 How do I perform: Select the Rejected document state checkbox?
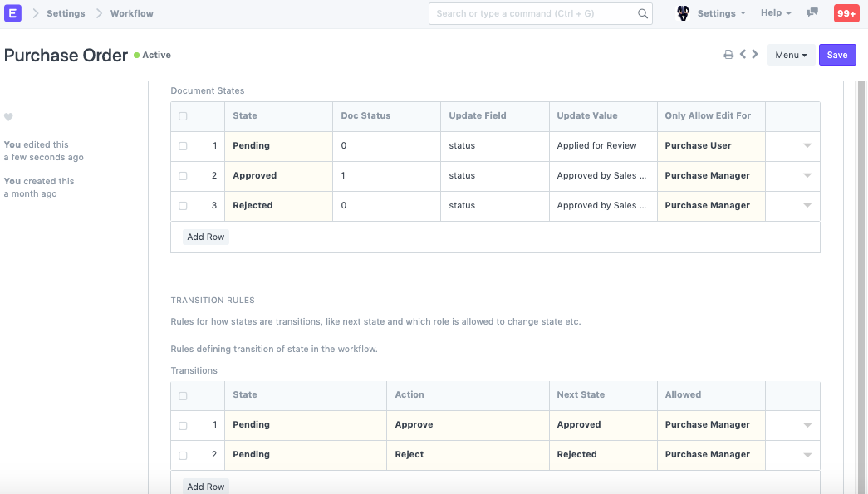pos(183,206)
